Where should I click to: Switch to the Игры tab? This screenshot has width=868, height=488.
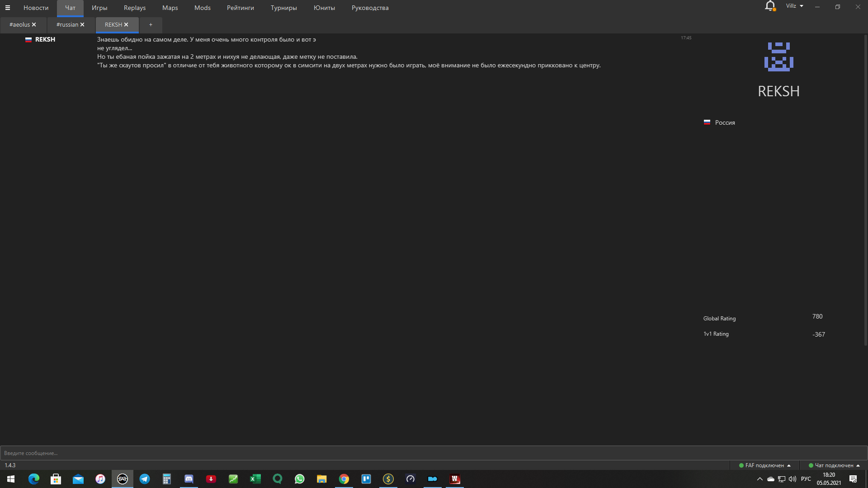pos(99,8)
